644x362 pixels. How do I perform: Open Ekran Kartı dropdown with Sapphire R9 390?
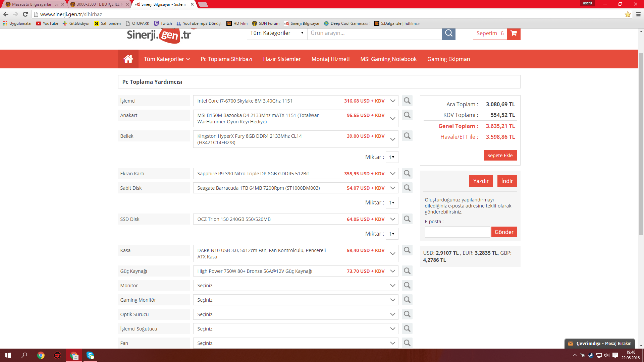[x=296, y=174]
